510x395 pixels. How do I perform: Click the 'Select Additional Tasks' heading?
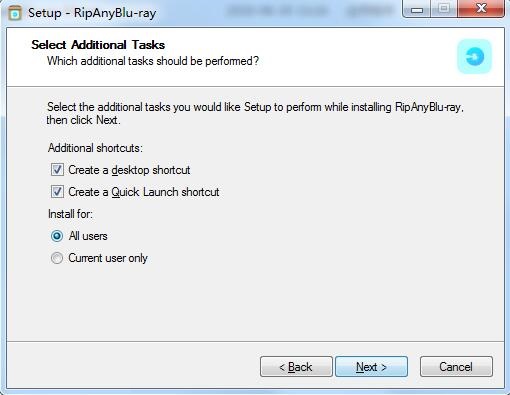coord(98,45)
